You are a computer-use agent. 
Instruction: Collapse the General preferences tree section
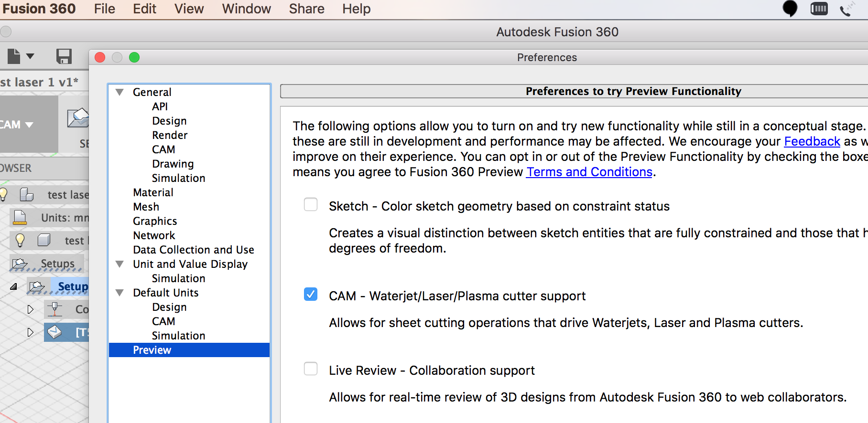pyautogui.click(x=119, y=92)
